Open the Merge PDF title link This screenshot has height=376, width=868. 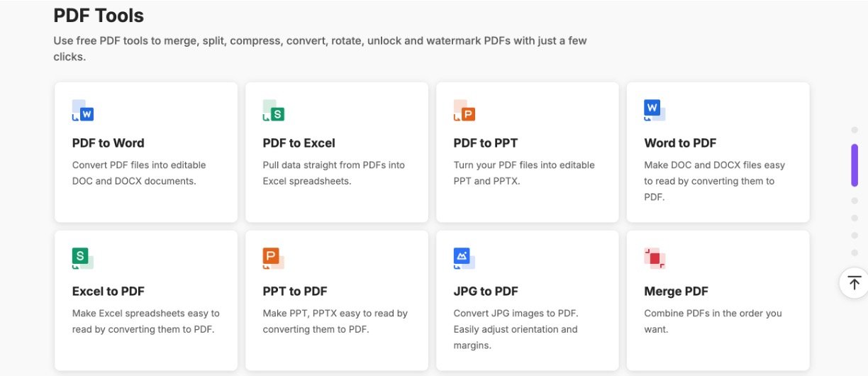point(676,291)
